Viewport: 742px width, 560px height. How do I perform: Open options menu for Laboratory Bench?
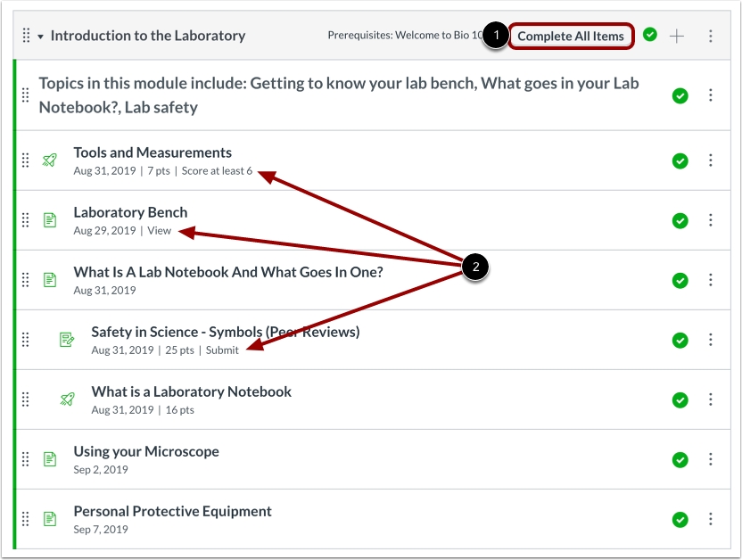(711, 220)
